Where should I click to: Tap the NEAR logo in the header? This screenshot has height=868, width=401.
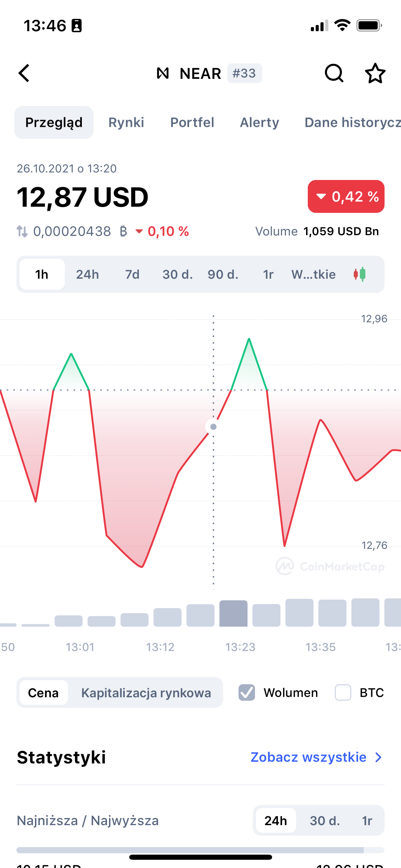click(163, 73)
